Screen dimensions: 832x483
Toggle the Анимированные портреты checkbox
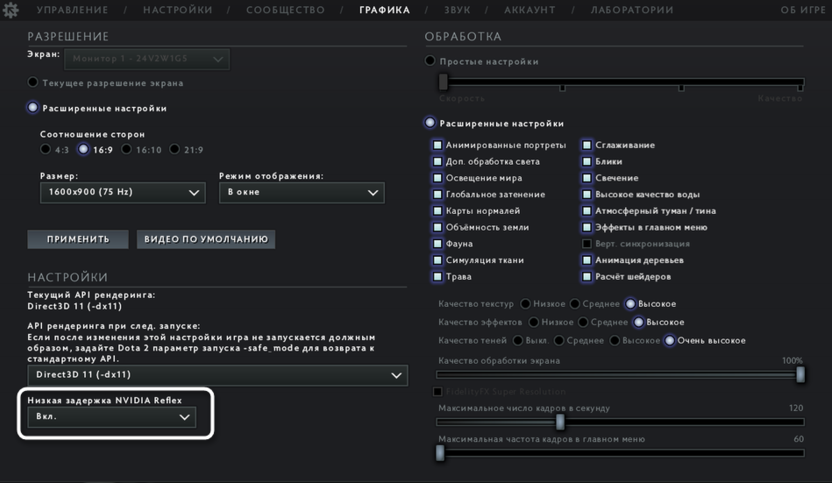(x=438, y=145)
